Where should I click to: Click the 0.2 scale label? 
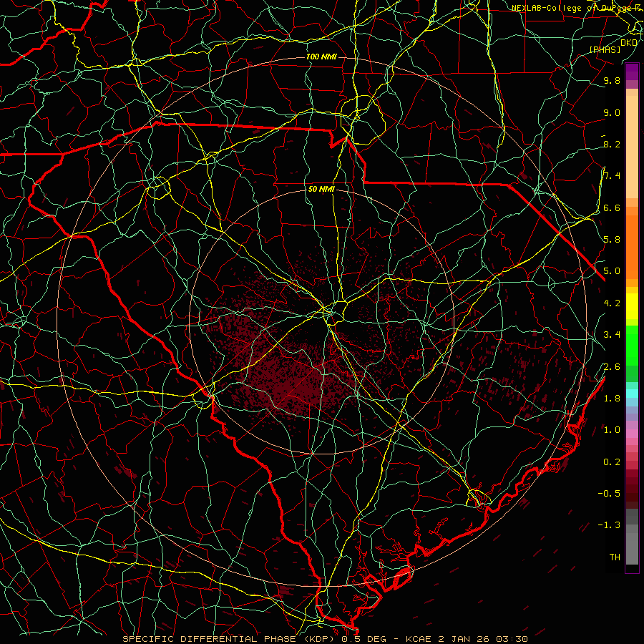tap(612, 462)
